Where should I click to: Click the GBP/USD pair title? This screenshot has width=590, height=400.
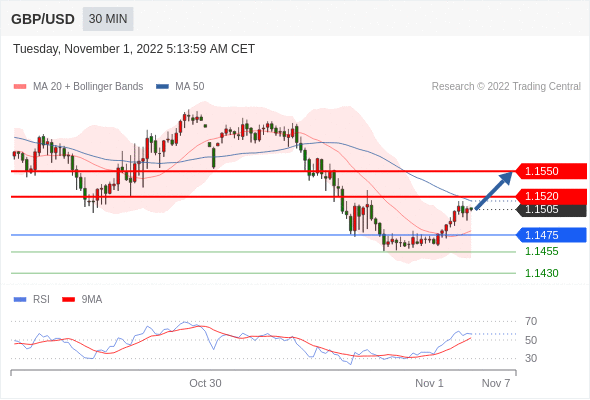[x=43, y=19]
